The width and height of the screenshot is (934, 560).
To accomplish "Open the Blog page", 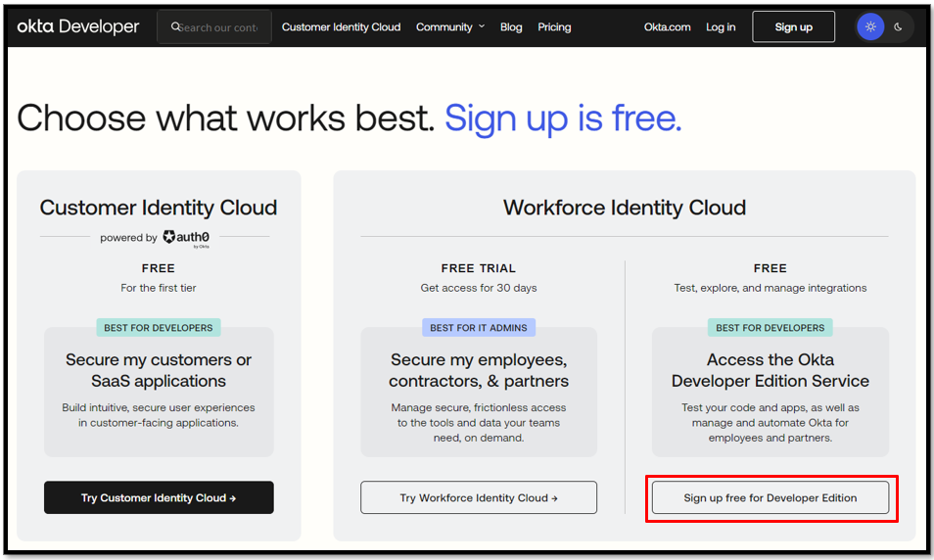I will pos(511,26).
